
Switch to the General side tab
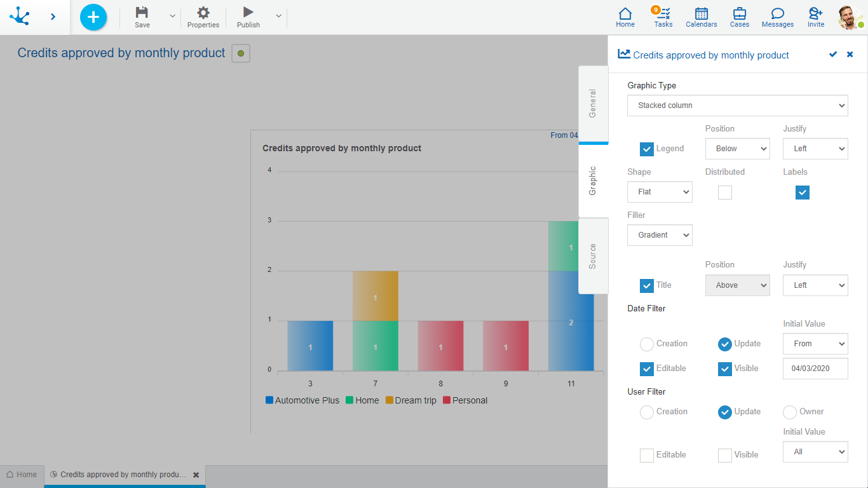593,104
